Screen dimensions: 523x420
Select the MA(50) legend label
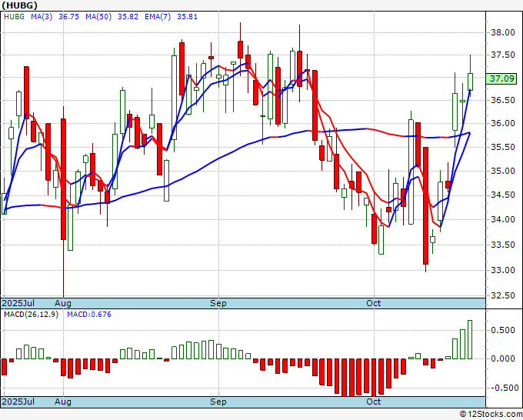98,17
